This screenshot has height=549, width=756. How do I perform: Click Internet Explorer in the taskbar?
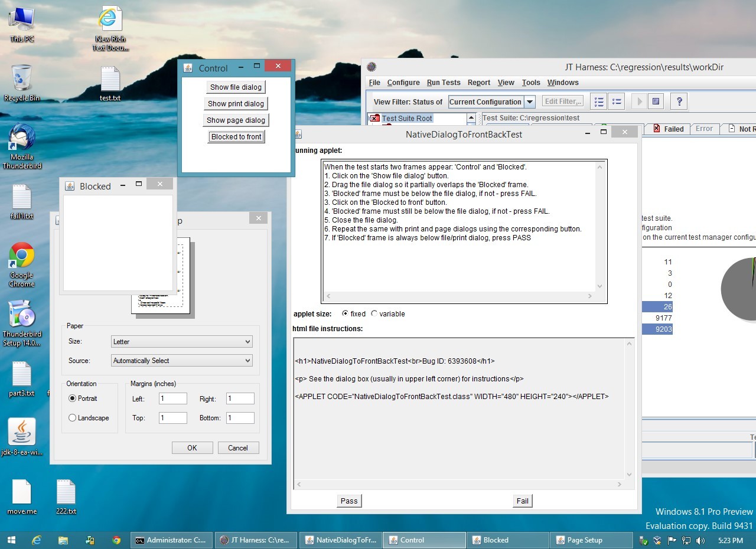(x=37, y=540)
